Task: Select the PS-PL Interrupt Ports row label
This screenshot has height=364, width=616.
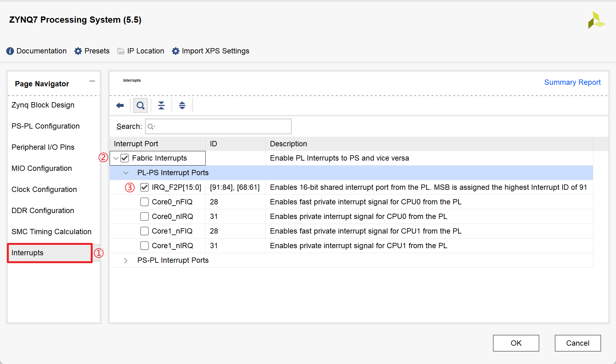Action: pos(173,260)
